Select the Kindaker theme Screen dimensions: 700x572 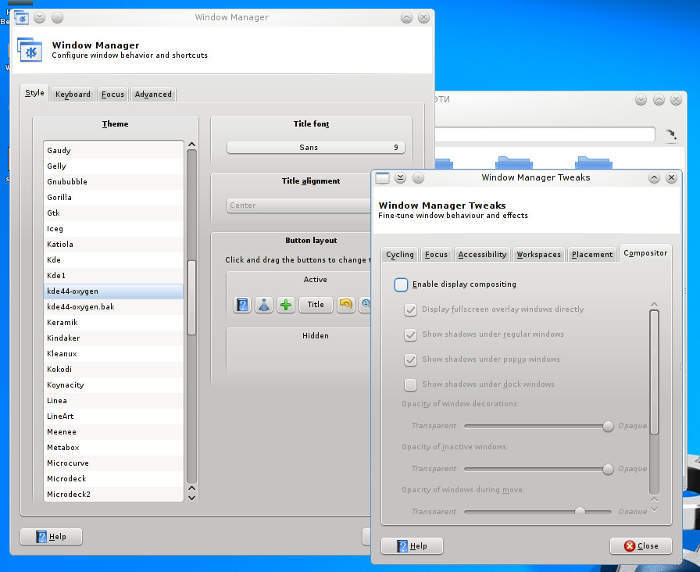113,338
